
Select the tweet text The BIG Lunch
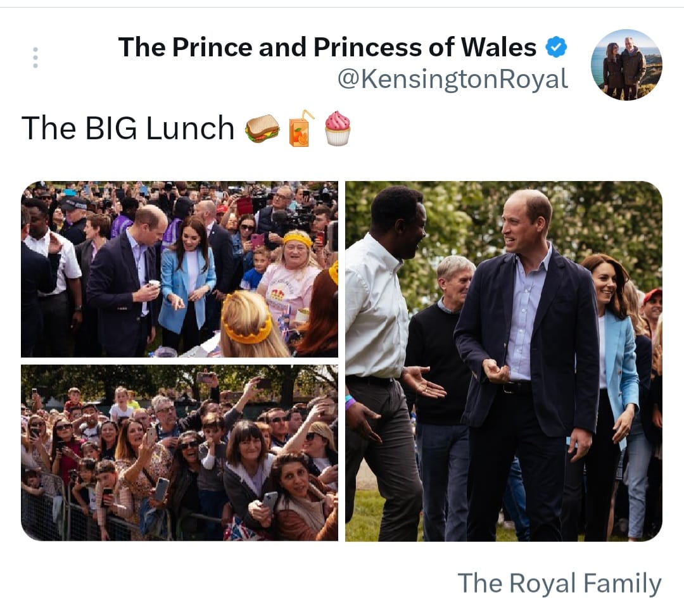pos(128,128)
